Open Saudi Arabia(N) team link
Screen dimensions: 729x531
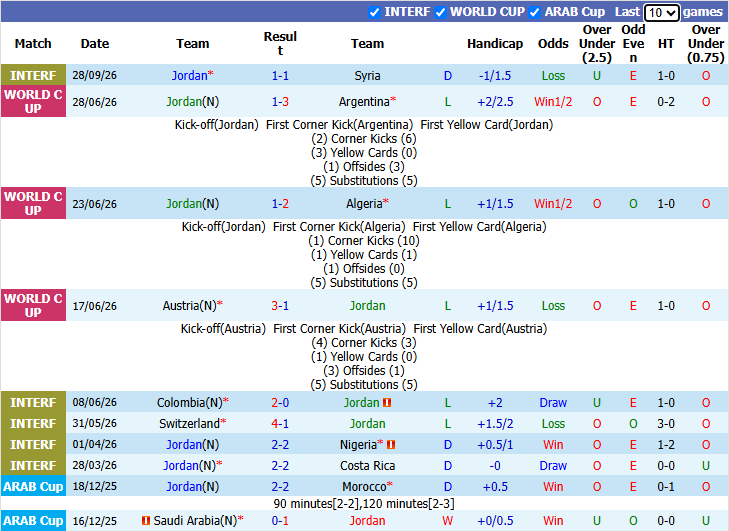[x=195, y=521]
